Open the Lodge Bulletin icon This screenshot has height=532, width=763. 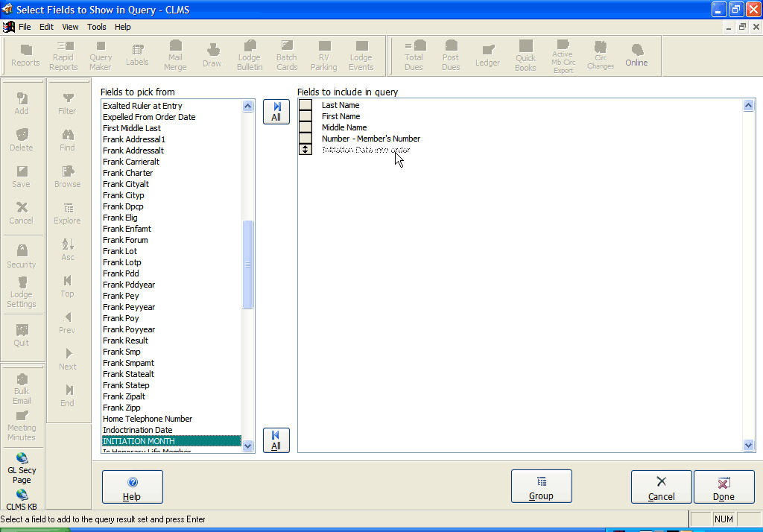250,56
